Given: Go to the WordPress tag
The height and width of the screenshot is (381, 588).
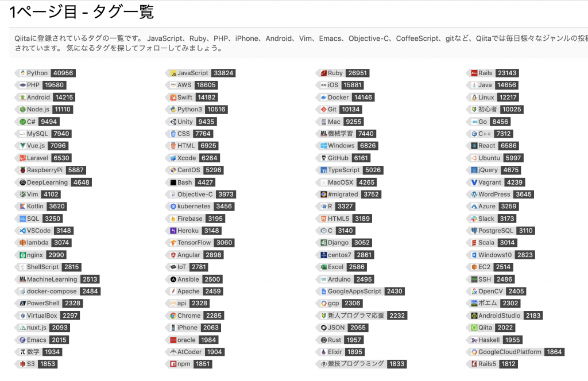Looking at the screenshot, I should click(x=494, y=195).
